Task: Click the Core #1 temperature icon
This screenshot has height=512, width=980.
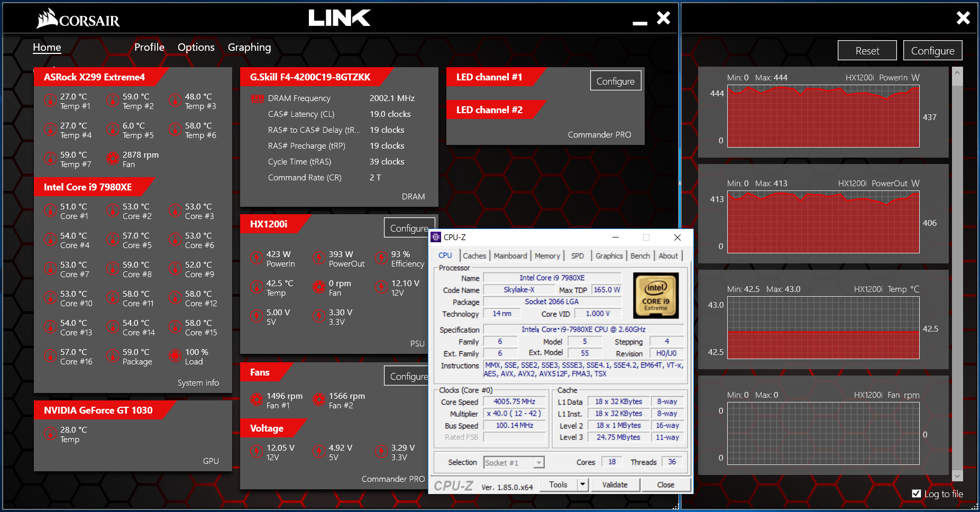Action: click(x=50, y=211)
